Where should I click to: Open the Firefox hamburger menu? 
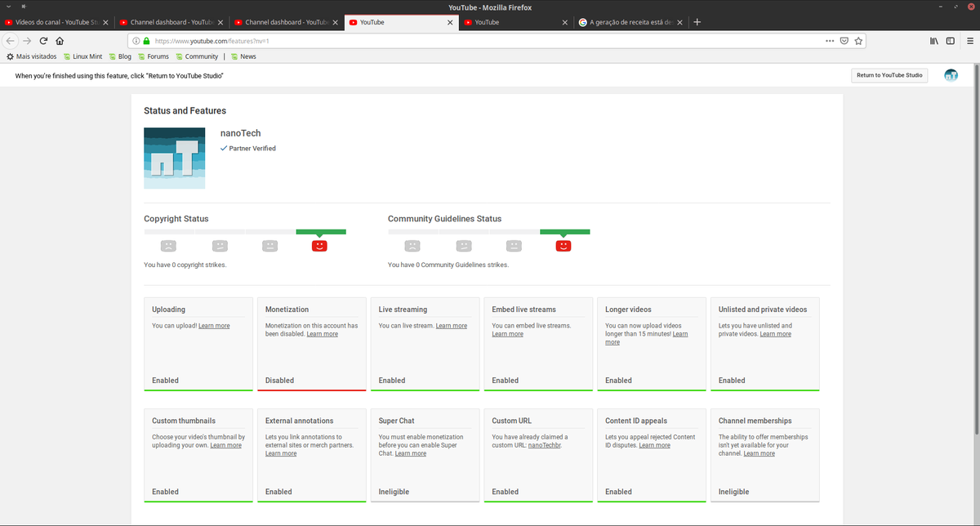(969, 40)
